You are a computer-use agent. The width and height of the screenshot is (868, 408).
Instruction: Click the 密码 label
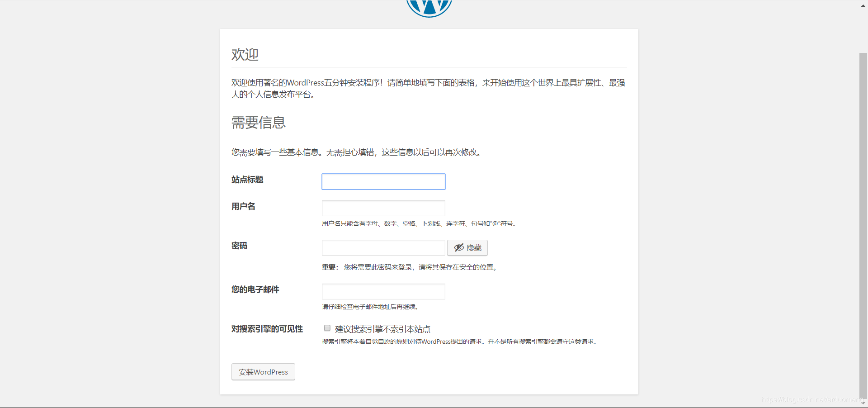pyautogui.click(x=239, y=246)
